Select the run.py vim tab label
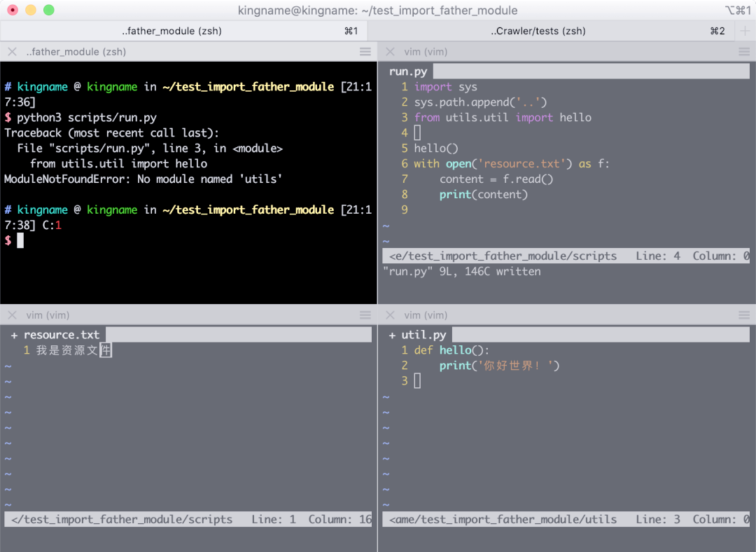The height and width of the screenshot is (552, 756). click(x=408, y=71)
